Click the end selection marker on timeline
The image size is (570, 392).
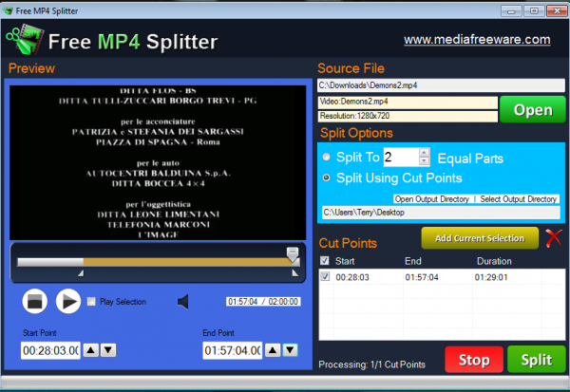[x=294, y=272]
